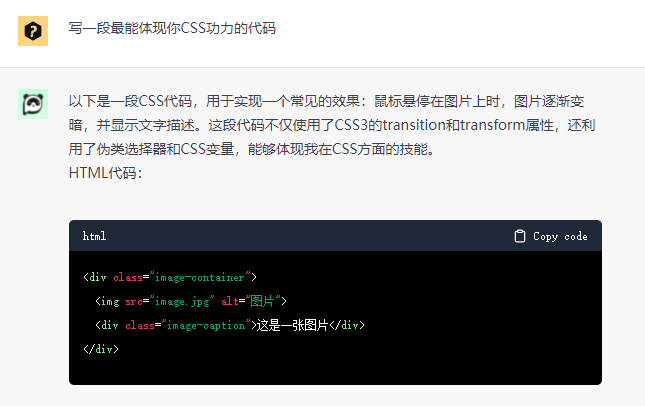Click the user prompt '写一段最能体现你CSS功力的代码'

coord(172,28)
